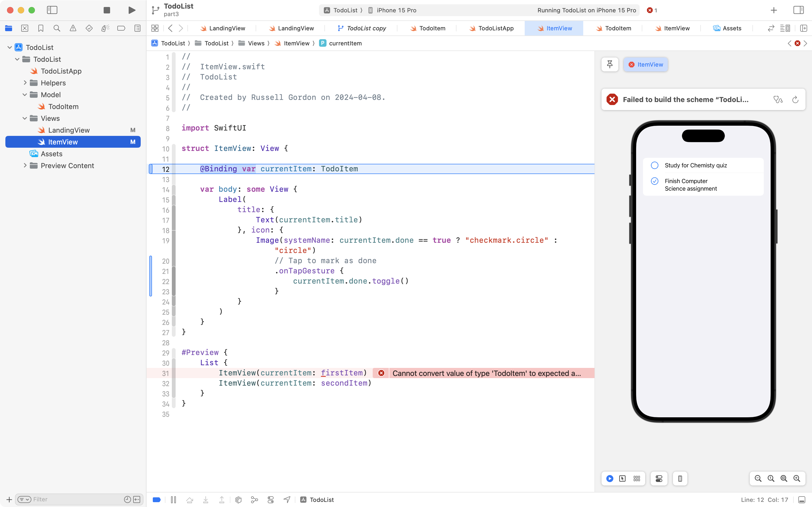Expand the Helpers folder
Image resolution: width=812 pixels, height=507 pixels.
point(25,83)
